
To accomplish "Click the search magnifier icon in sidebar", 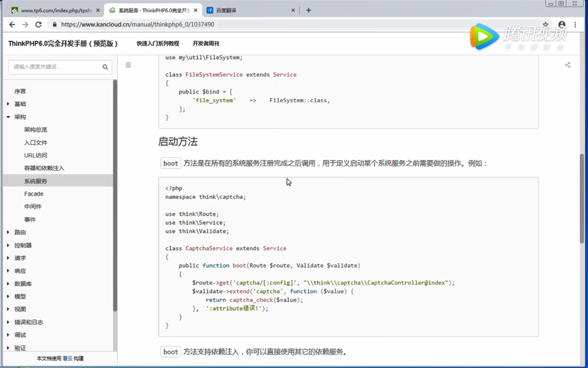I will point(105,67).
